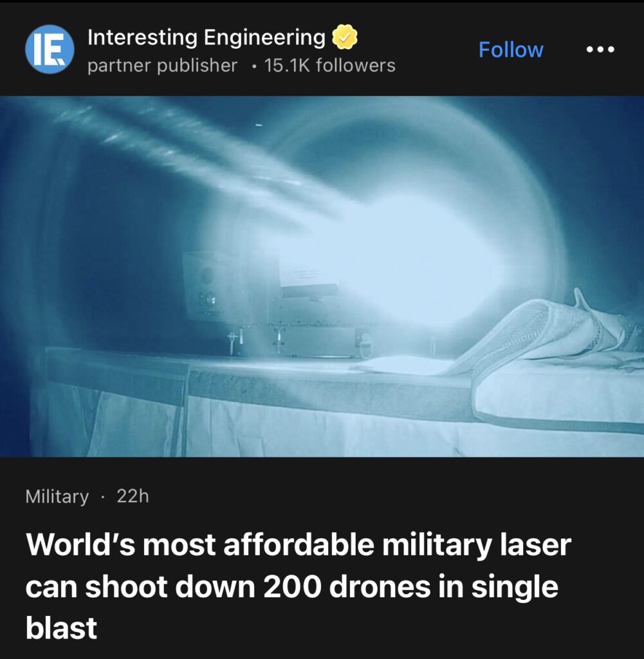Click the '200 drones' text in headline
The width and height of the screenshot is (644, 659).
(347, 587)
